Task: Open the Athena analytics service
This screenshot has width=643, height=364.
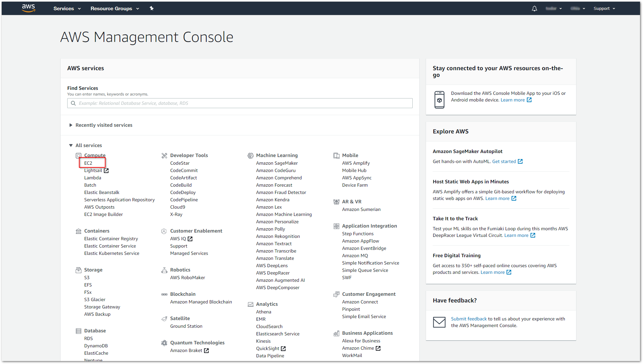Action: 264,312
